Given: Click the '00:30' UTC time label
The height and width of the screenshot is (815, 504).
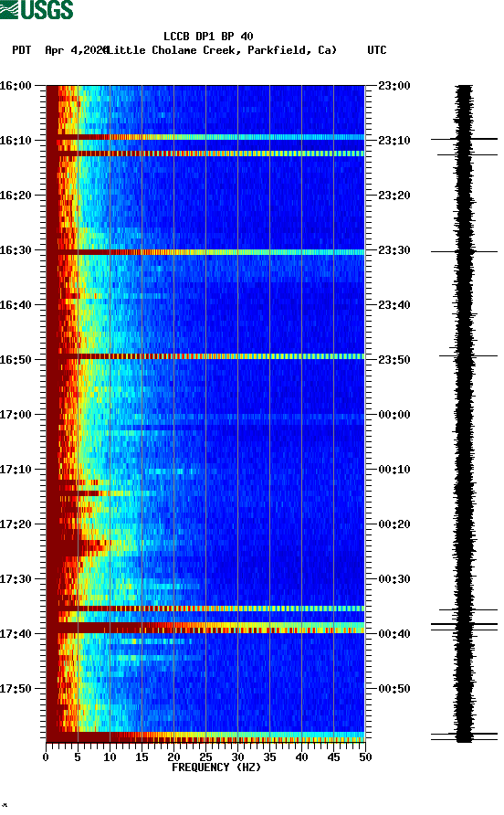Looking at the screenshot, I should coord(394,579).
